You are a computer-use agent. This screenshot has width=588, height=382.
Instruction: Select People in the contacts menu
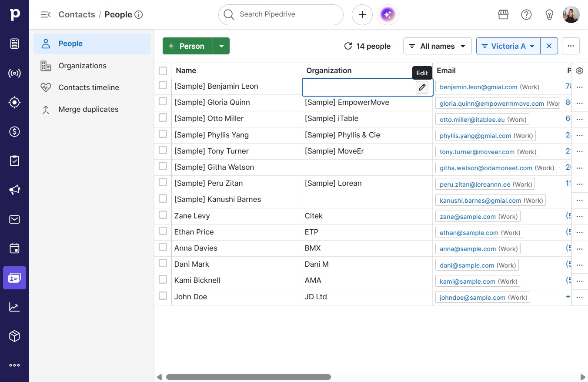coord(92,44)
